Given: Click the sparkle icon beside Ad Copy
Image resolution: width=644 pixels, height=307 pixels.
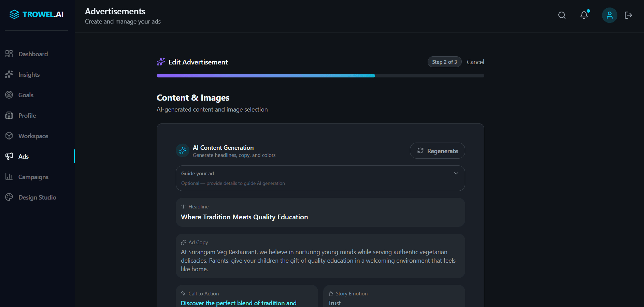Looking at the screenshot, I should coord(183,243).
